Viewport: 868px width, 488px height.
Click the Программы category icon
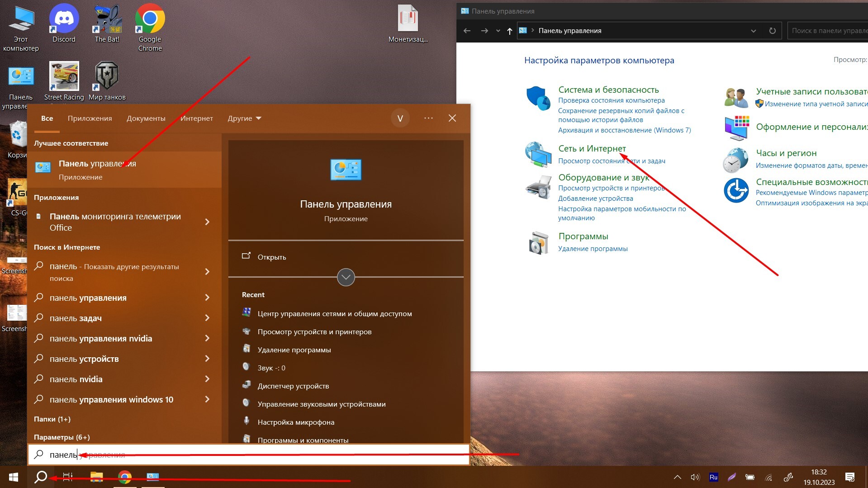tap(538, 242)
